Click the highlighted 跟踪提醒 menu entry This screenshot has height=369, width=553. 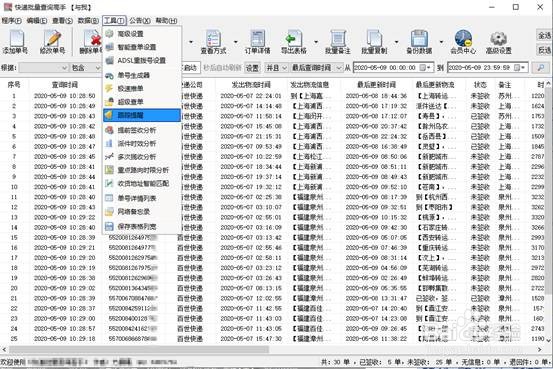tap(142, 115)
